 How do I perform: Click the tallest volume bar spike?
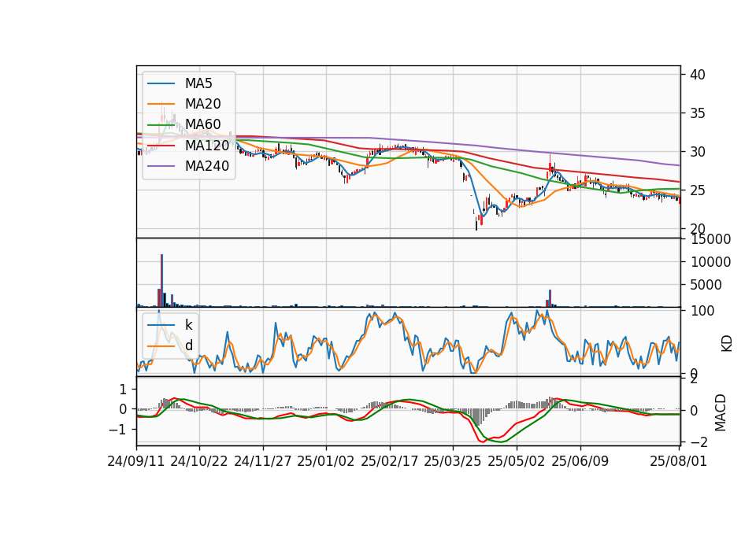click(162, 280)
